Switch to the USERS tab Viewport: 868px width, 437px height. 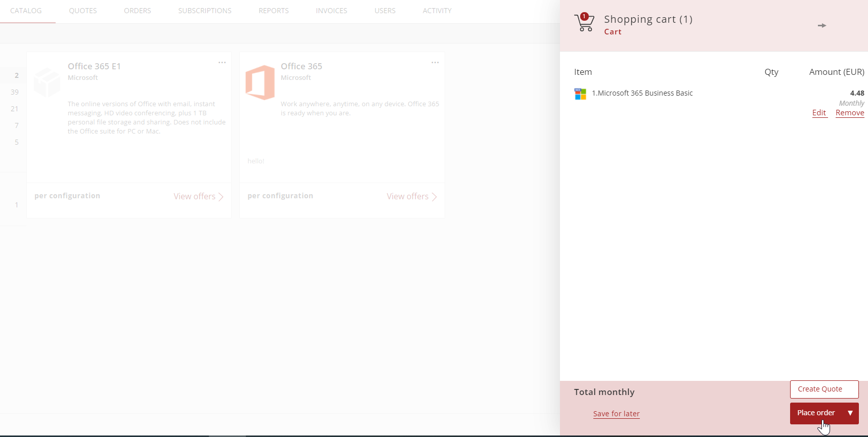pyautogui.click(x=385, y=11)
